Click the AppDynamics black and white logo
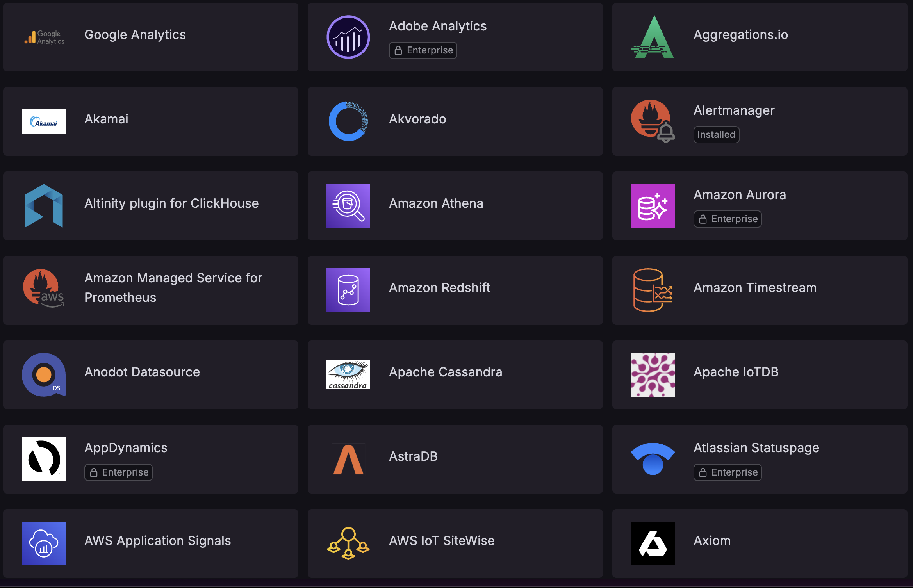Image resolution: width=913 pixels, height=588 pixels. click(44, 459)
